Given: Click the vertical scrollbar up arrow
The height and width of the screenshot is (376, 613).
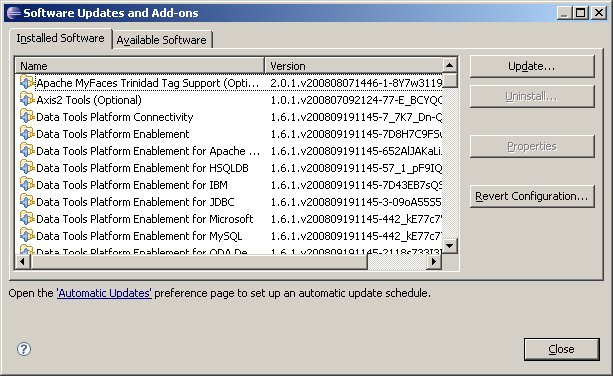Looking at the screenshot, I should [450, 65].
